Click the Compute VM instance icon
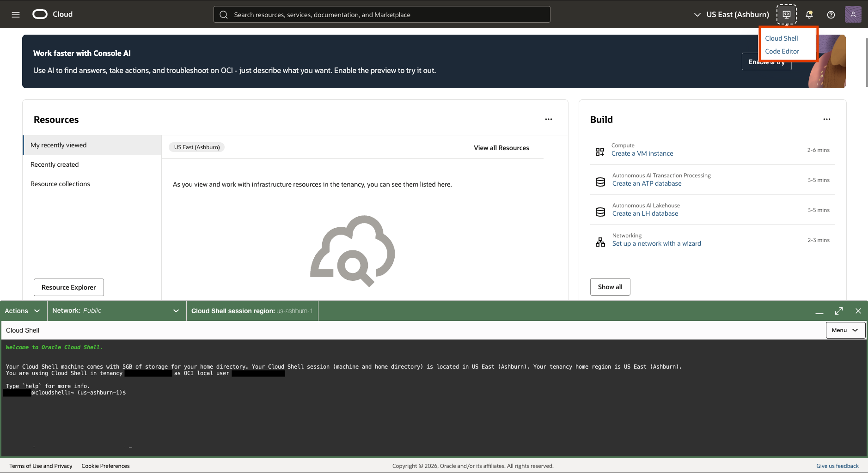 click(600, 152)
